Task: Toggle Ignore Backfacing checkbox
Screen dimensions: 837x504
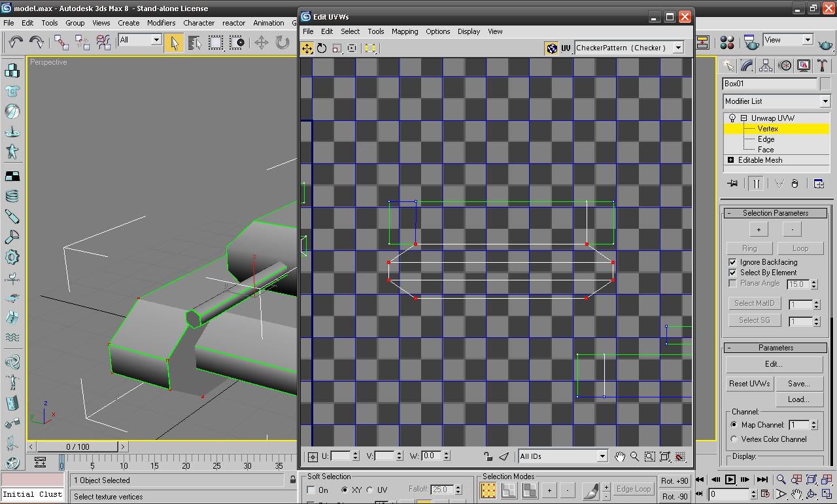Action: click(x=733, y=262)
